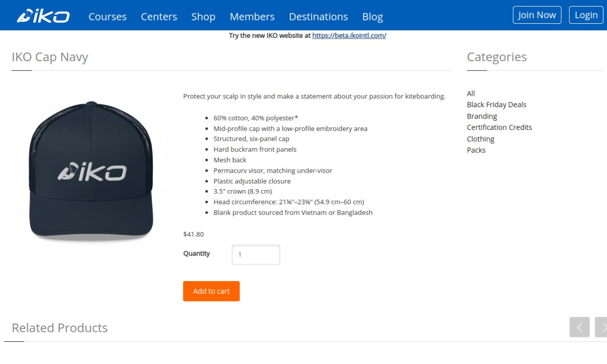Viewport: 607px width, 364px height.
Task: Click the Login button
Action: tap(586, 15)
